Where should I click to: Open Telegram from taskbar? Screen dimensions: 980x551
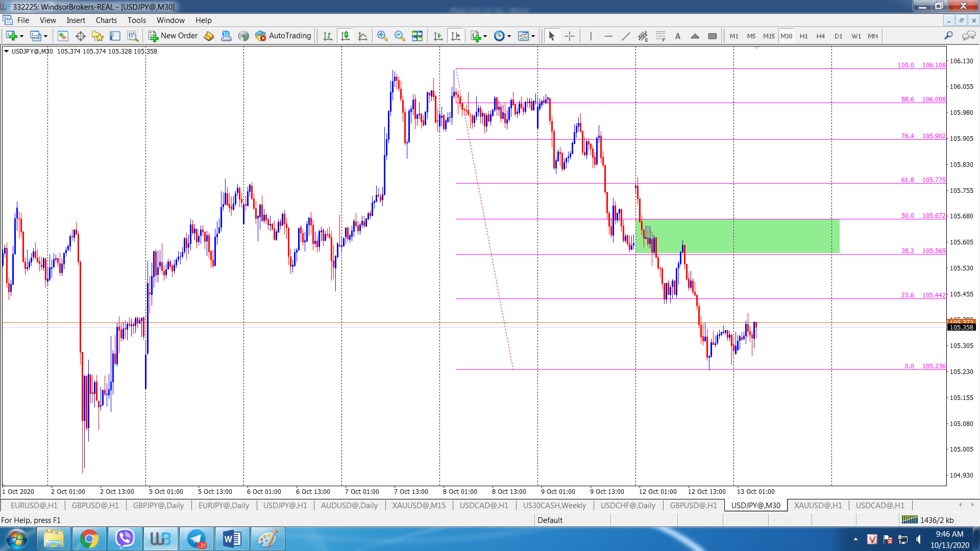pyautogui.click(x=197, y=539)
